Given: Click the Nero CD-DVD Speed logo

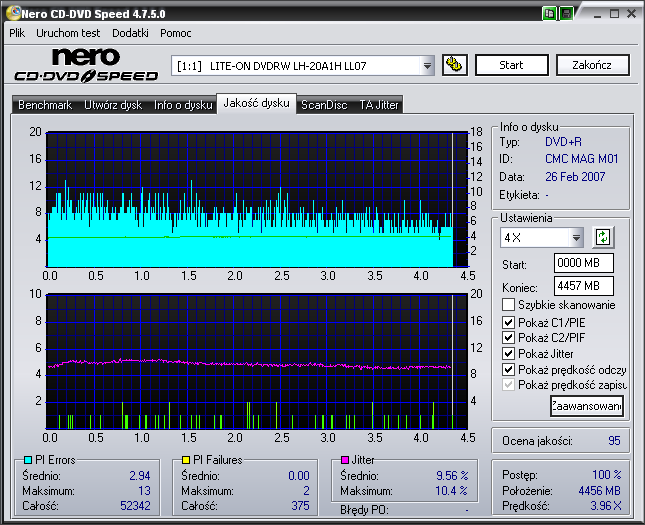Looking at the screenshot, I should (x=88, y=65).
